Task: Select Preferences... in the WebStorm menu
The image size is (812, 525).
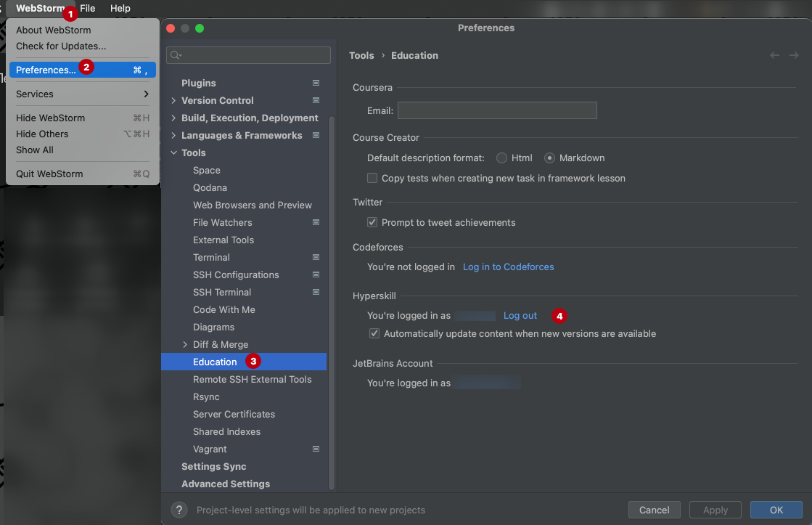Action: [x=82, y=70]
